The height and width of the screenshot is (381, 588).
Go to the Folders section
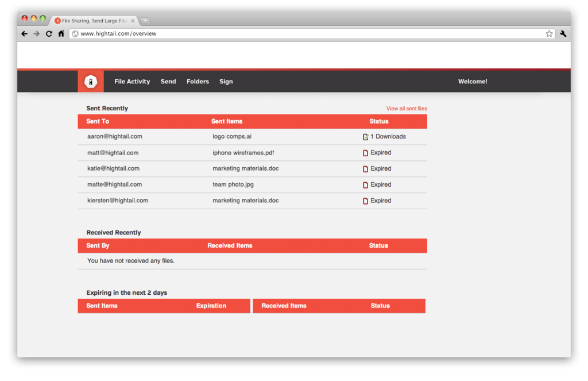coord(198,82)
